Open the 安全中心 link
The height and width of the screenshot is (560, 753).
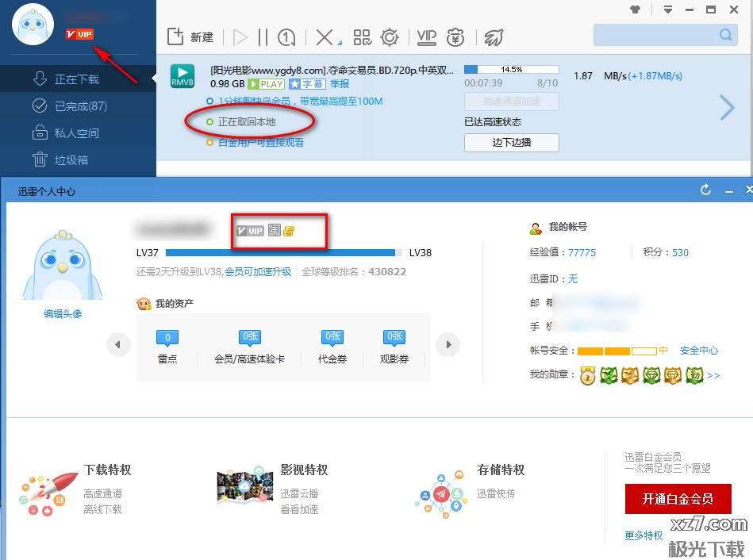pyautogui.click(x=699, y=351)
